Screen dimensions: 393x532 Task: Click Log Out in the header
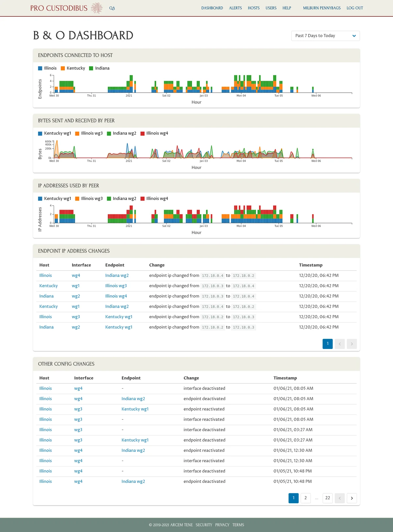tap(355, 8)
